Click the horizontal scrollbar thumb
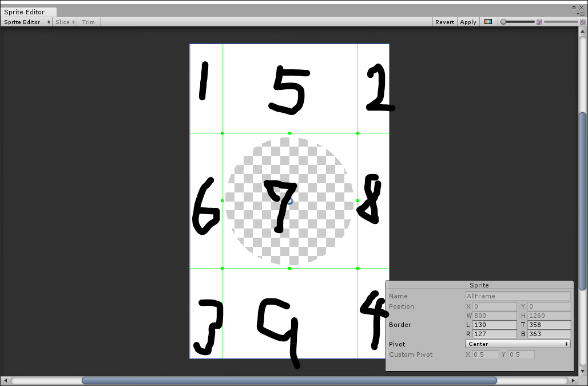This screenshot has height=386, width=588. [x=289, y=381]
